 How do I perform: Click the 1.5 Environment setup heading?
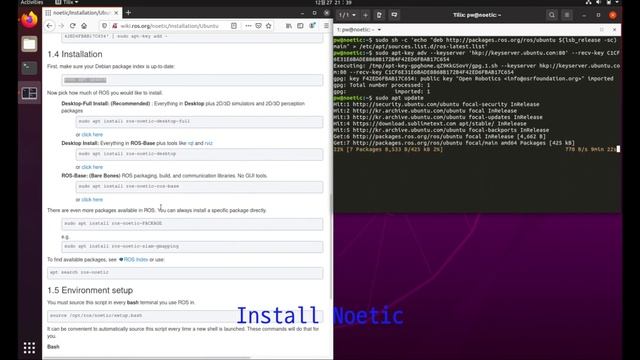click(x=90, y=290)
